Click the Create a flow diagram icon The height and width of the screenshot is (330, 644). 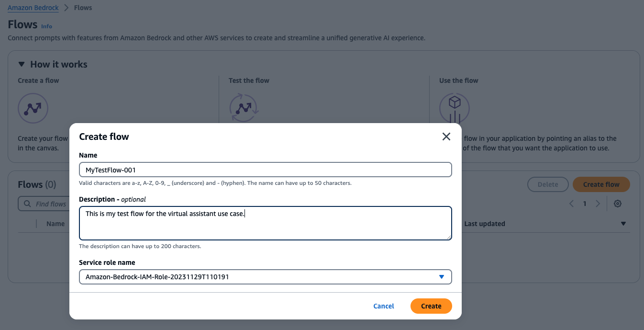point(33,108)
